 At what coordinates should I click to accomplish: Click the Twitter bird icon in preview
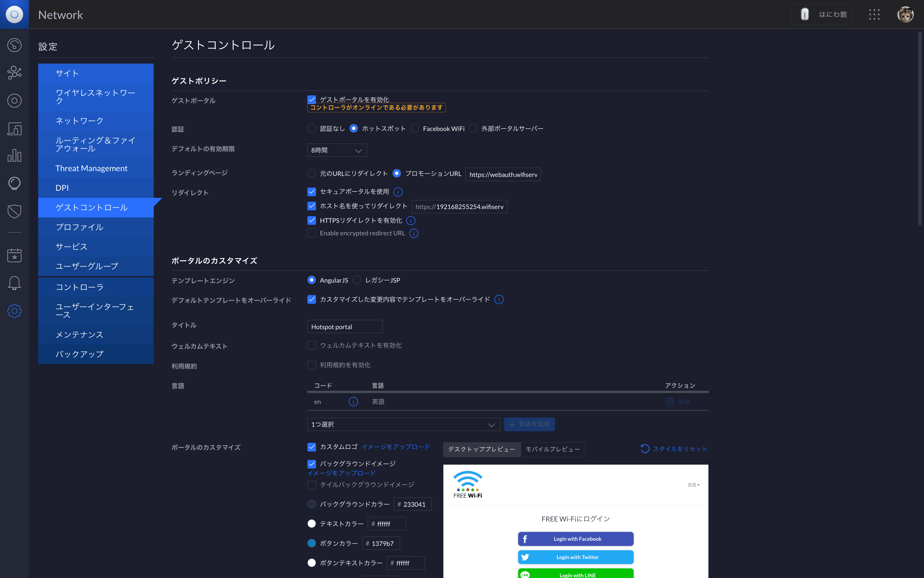point(525,557)
